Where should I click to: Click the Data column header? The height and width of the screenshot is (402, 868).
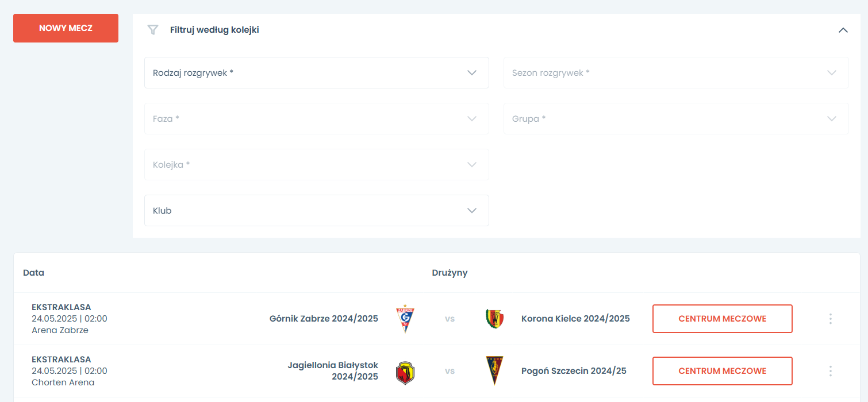(x=33, y=273)
